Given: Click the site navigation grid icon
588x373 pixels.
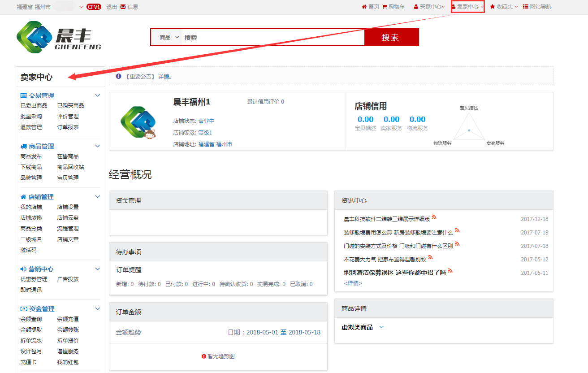Looking at the screenshot, I should click(526, 7).
